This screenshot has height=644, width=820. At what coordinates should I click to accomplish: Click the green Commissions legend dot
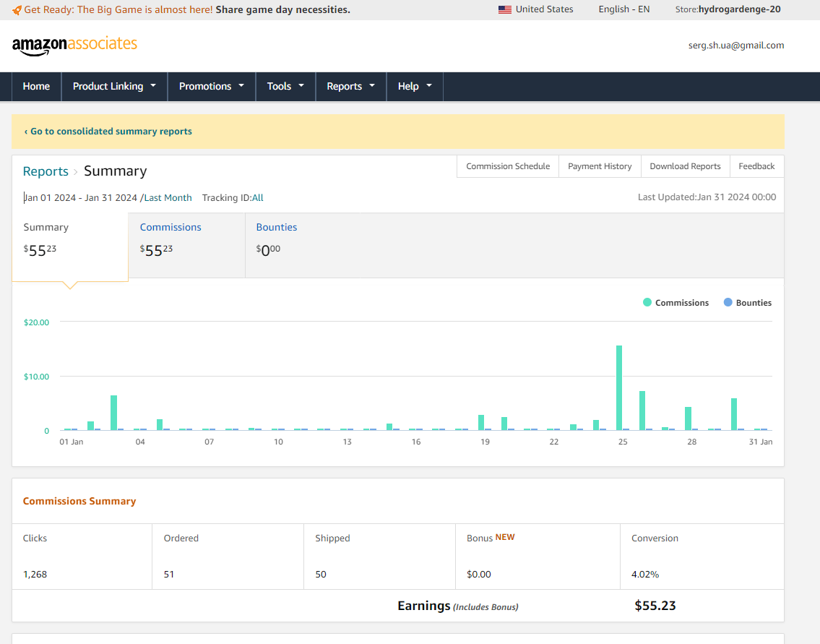point(647,302)
